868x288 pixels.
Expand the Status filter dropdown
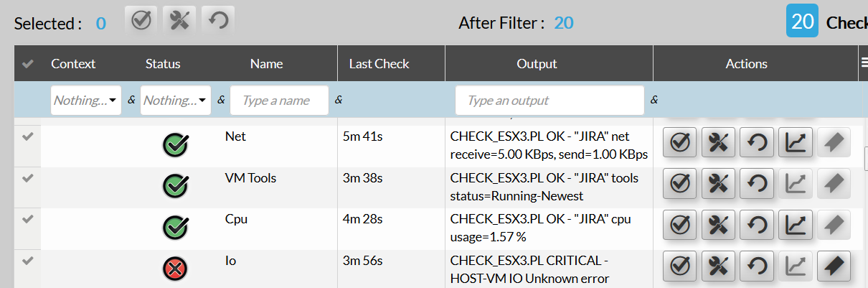tap(175, 101)
